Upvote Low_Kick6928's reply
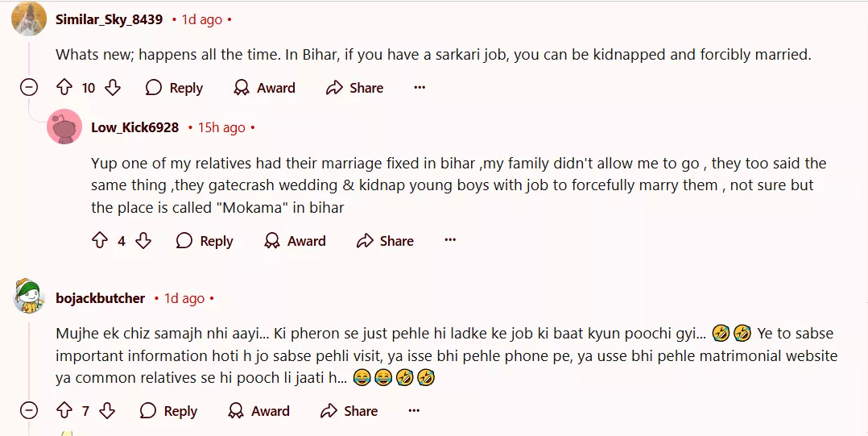 click(x=100, y=241)
